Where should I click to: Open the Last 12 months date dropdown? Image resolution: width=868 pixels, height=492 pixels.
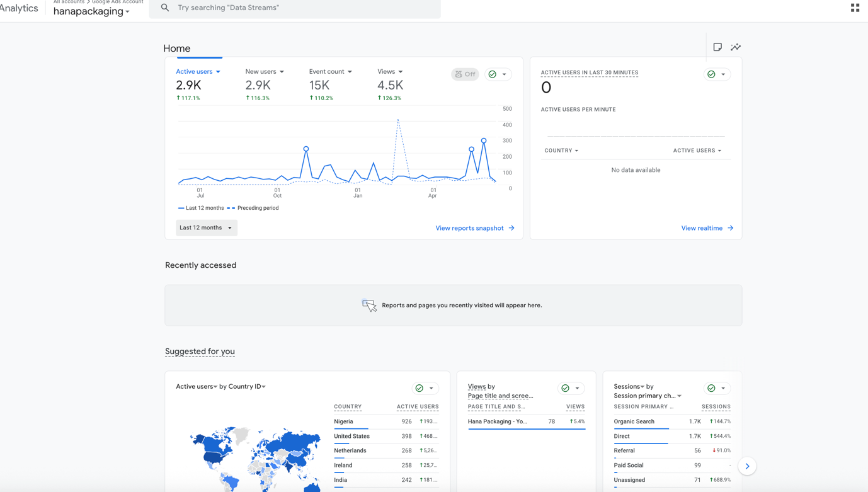coord(206,227)
